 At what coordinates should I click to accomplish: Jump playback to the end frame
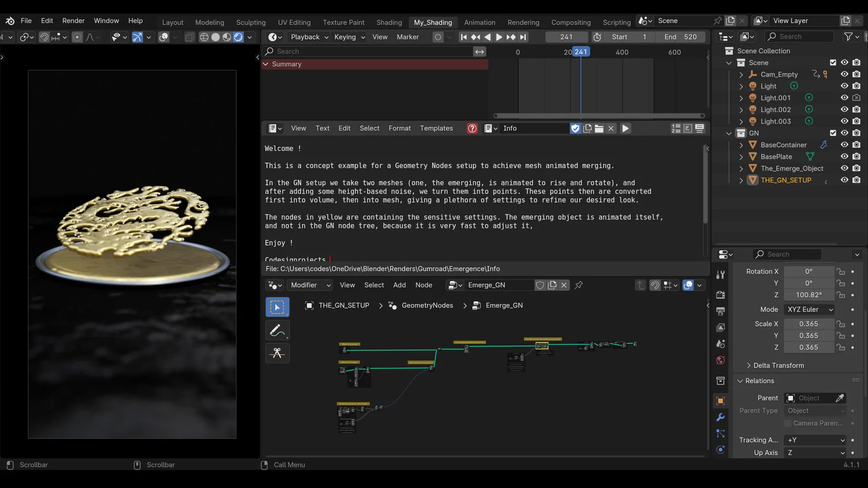tap(522, 37)
